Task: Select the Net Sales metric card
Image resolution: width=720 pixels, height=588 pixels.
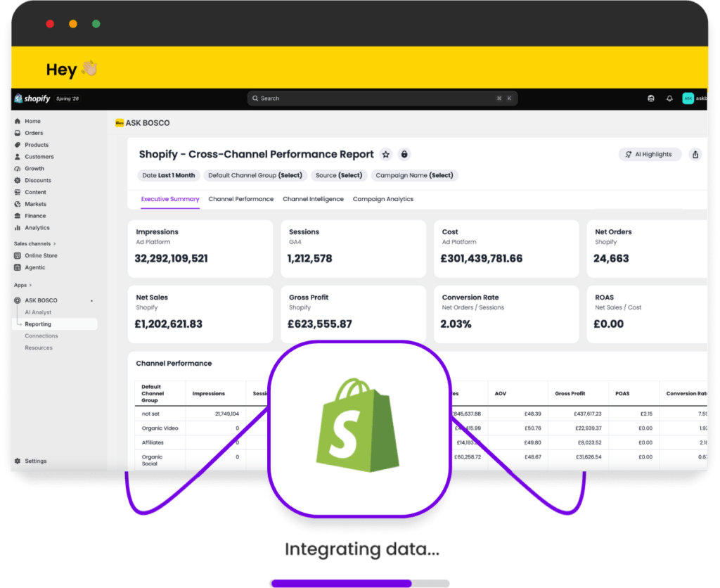Action: [x=200, y=314]
